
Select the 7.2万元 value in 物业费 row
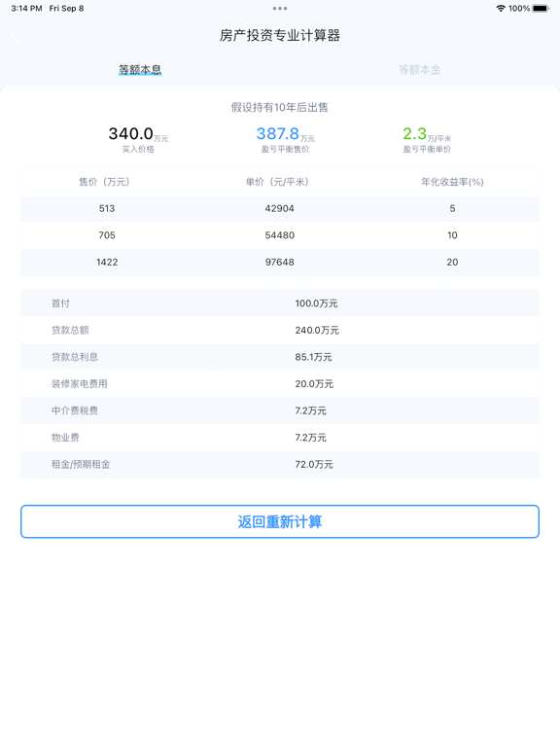310,438
